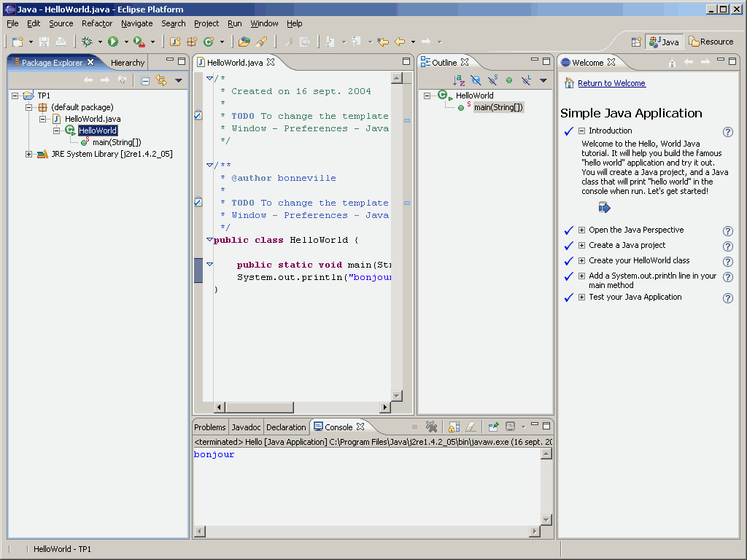
Task: Expand Create your HelloWorld class step
Action: 581,260
